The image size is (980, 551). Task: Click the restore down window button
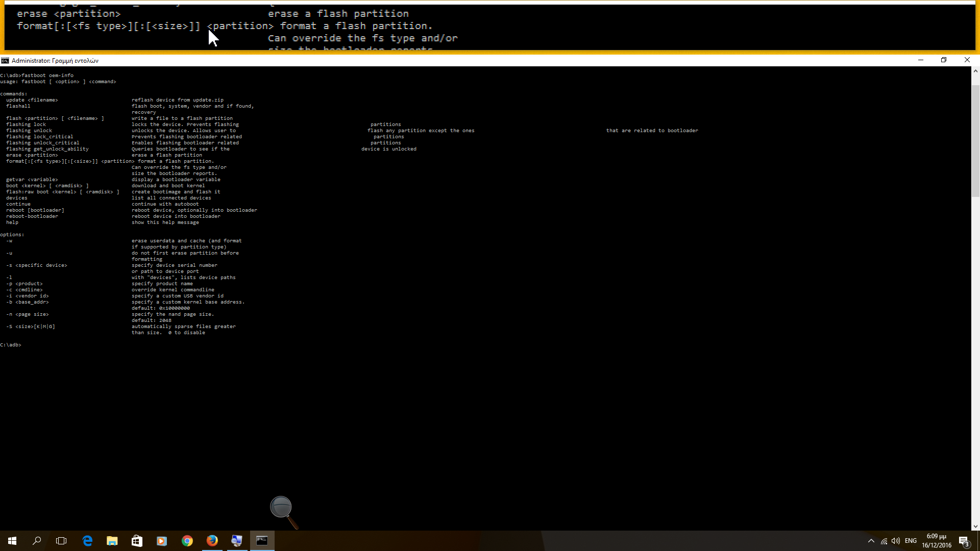(x=944, y=60)
